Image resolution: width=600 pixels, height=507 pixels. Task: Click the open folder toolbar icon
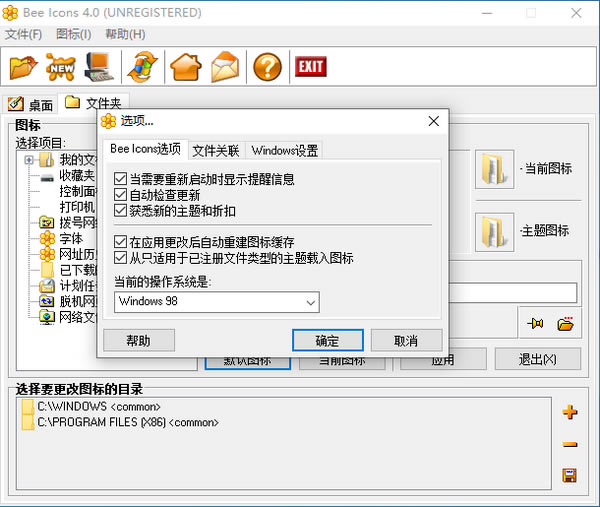coord(23,67)
